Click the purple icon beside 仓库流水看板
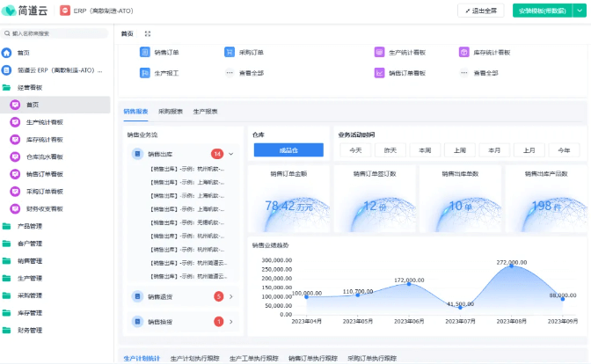Image resolution: width=591 pixels, height=364 pixels. (x=15, y=157)
